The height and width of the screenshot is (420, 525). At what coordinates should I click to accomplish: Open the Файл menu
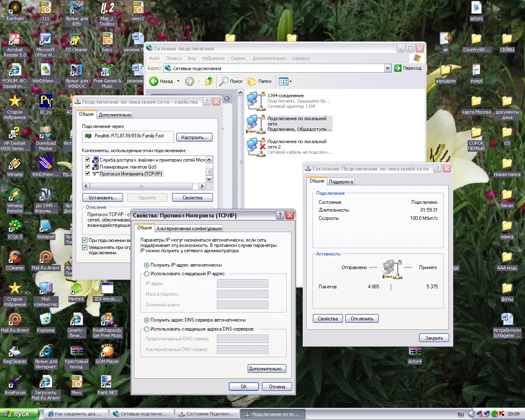(154, 58)
